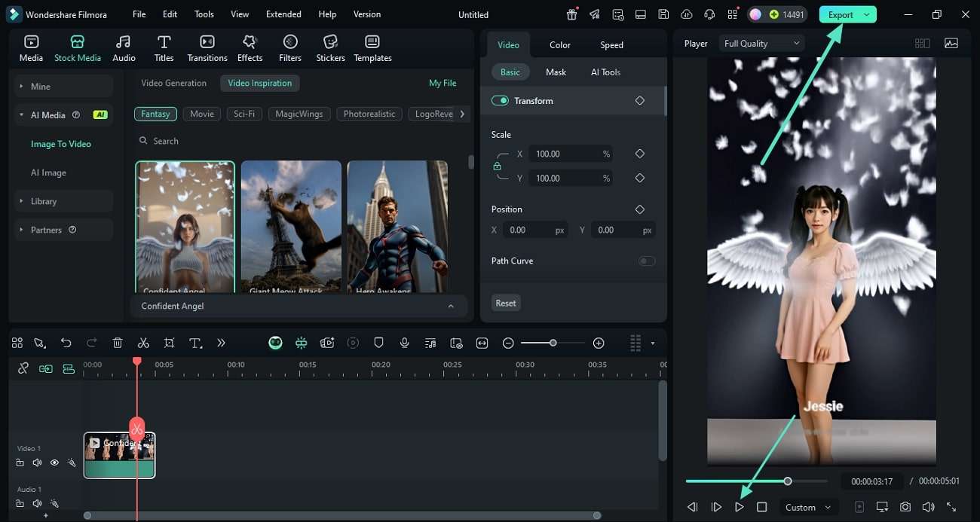Open the My File link

click(443, 83)
